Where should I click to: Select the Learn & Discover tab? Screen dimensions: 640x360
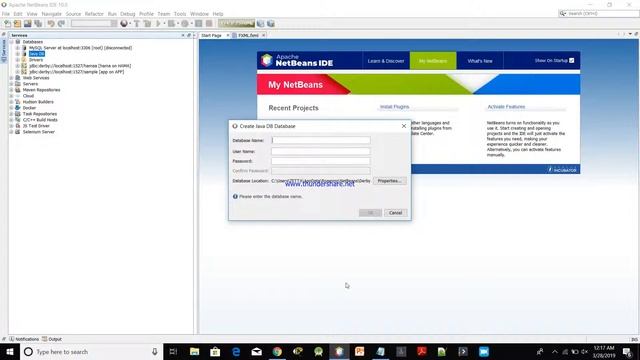(386, 61)
